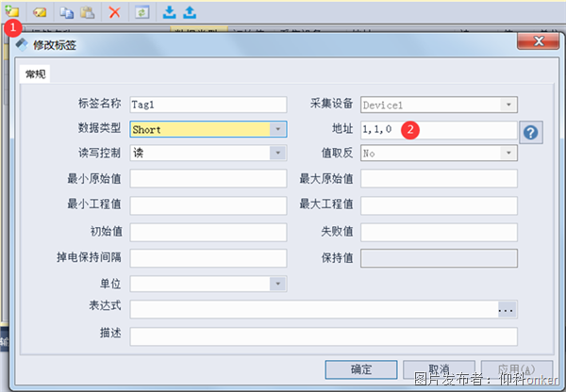Open address help via blue question mark
566x392 pixels.
tap(531, 132)
